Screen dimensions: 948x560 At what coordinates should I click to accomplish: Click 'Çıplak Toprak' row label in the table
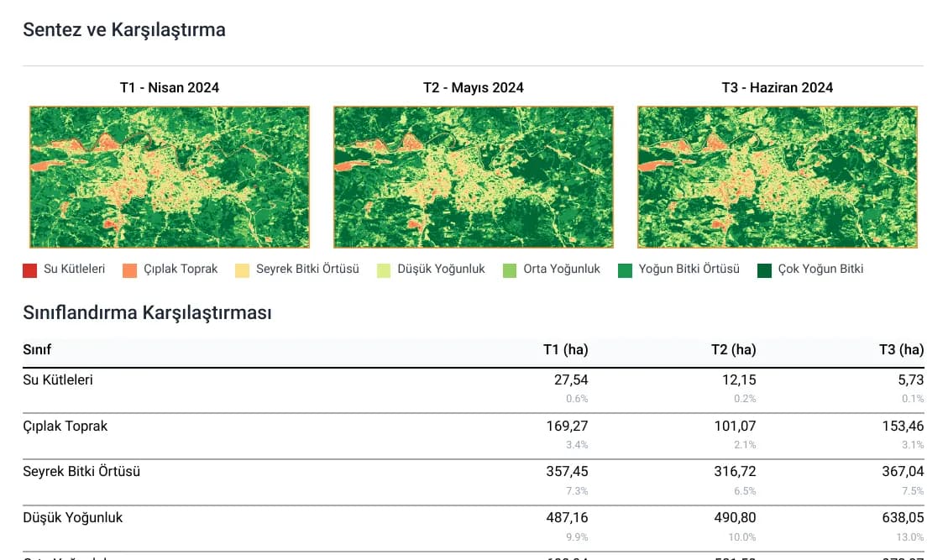65,427
